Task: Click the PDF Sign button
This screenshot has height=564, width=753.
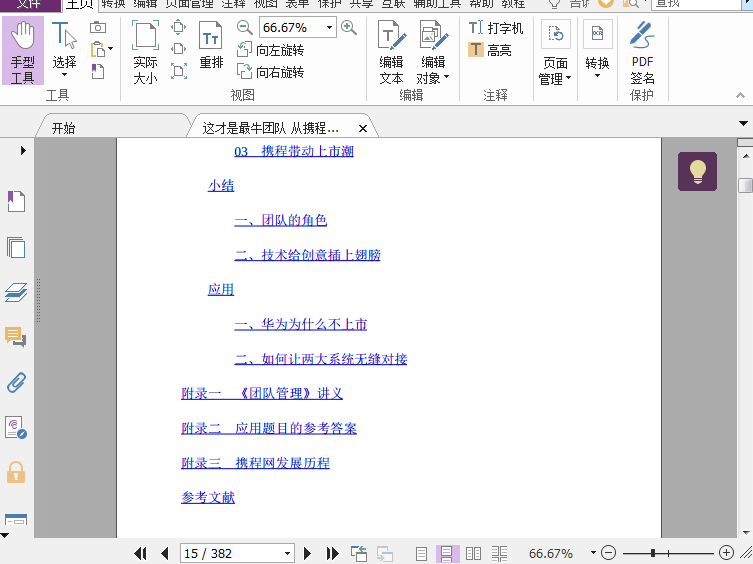Action: (642, 53)
